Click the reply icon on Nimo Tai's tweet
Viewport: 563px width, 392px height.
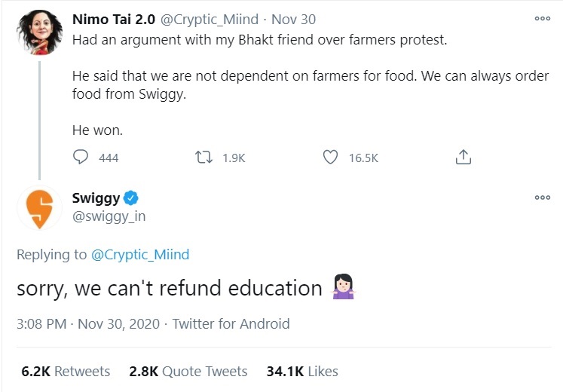coord(81,158)
